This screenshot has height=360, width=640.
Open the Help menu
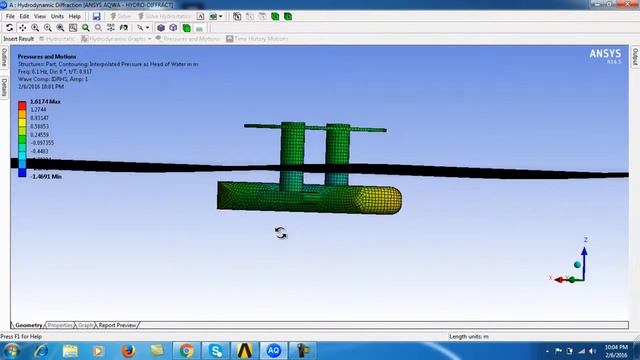[x=74, y=16]
